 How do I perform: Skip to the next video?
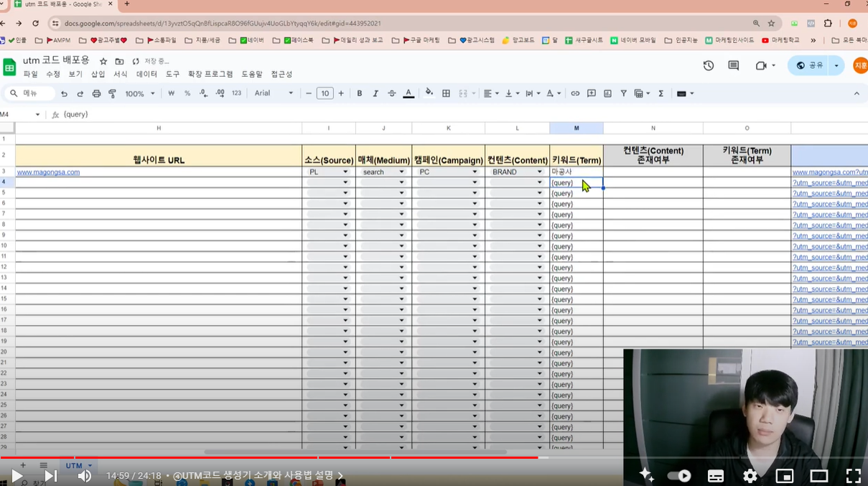(x=51, y=475)
